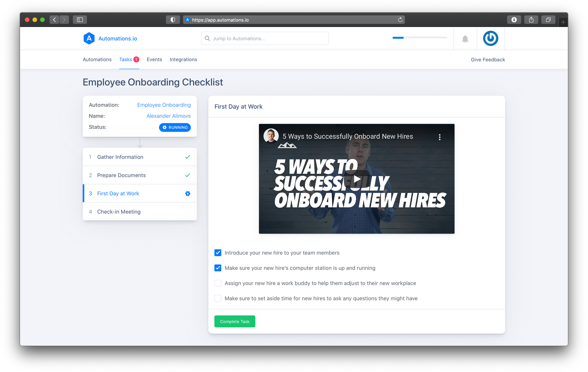Viewport: 588px width, 372px height.
Task: Click the Complete Task button
Action: [x=235, y=321]
